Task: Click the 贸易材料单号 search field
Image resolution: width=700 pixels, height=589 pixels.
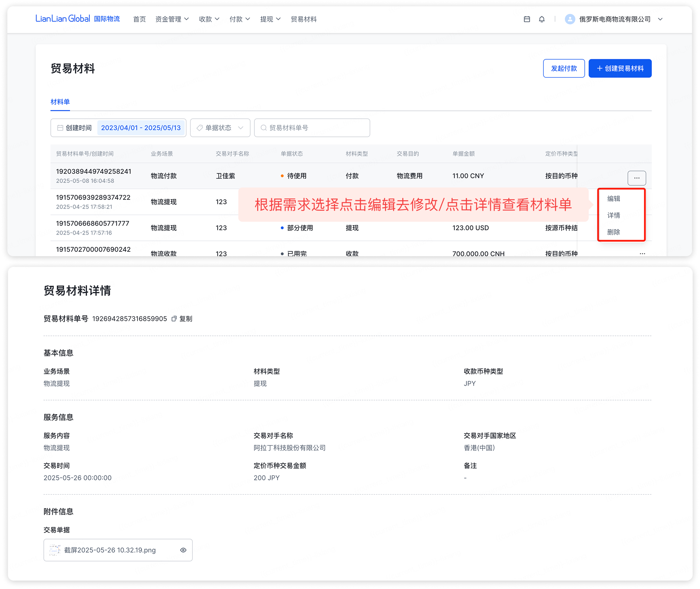Action: coord(312,128)
